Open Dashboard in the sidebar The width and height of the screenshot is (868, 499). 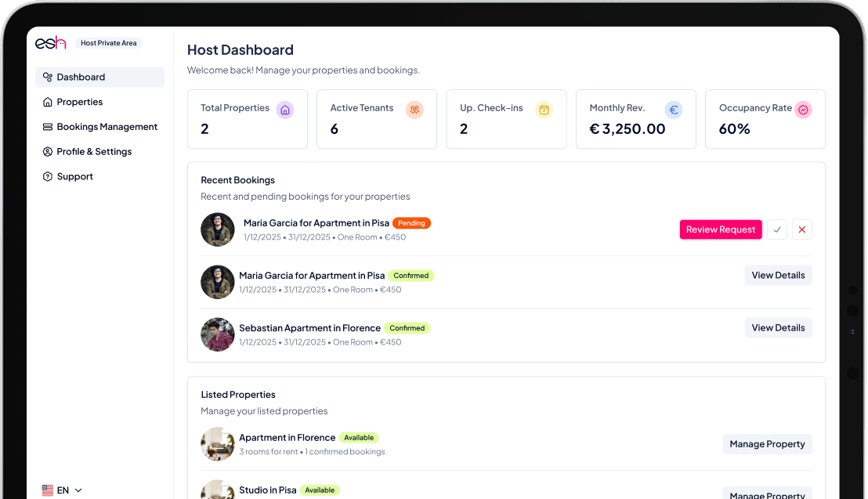click(81, 77)
